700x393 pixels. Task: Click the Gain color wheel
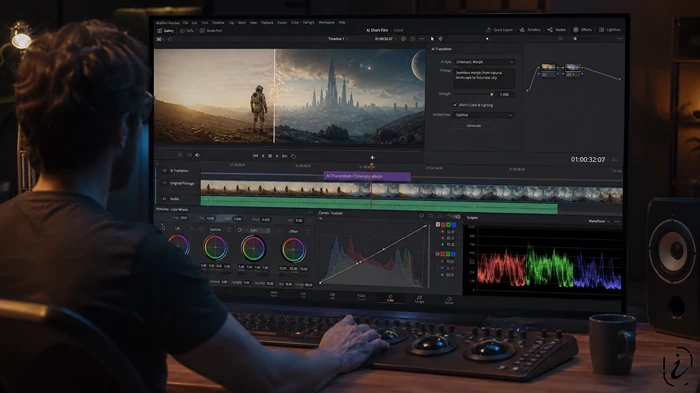[253, 248]
